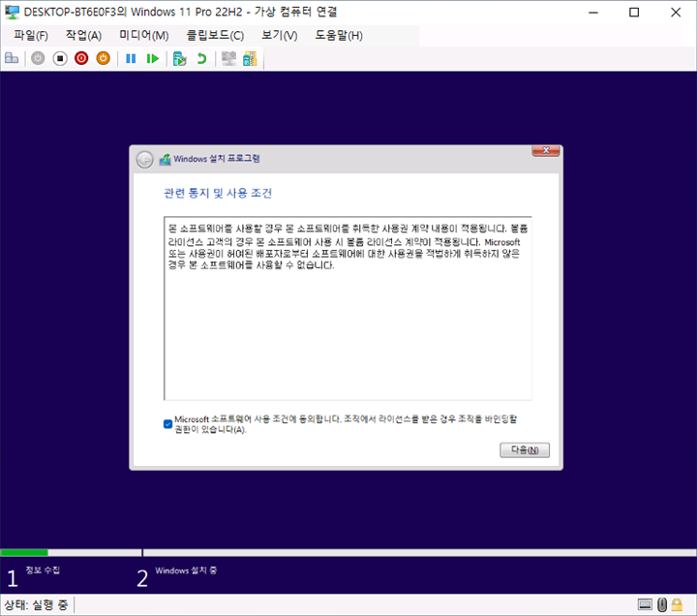This screenshot has height=616, width=697.
Task: Click the green Reset/Resume toolbar icon
Action: 153,58
